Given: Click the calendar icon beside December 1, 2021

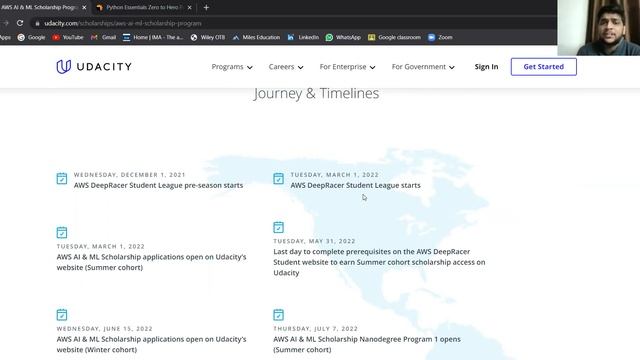Looking at the screenshot, I should pyautogui.click(x=62, y=178).
